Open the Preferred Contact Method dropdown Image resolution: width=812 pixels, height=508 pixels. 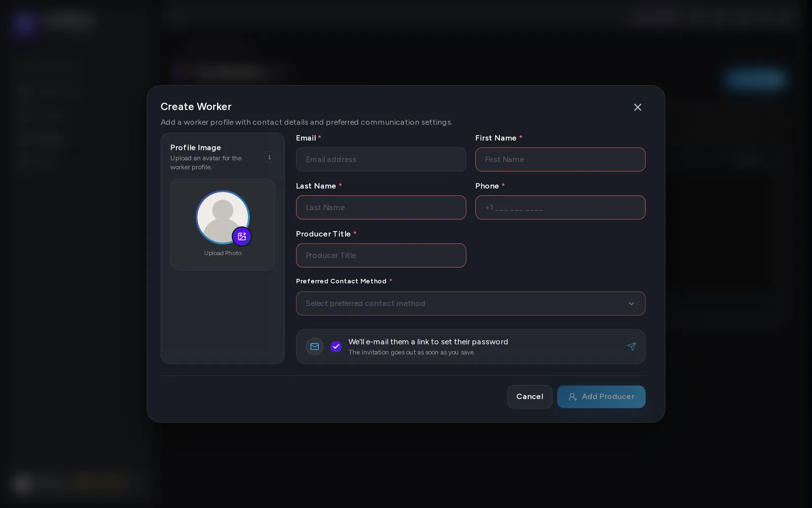click(x=470, y=303)
